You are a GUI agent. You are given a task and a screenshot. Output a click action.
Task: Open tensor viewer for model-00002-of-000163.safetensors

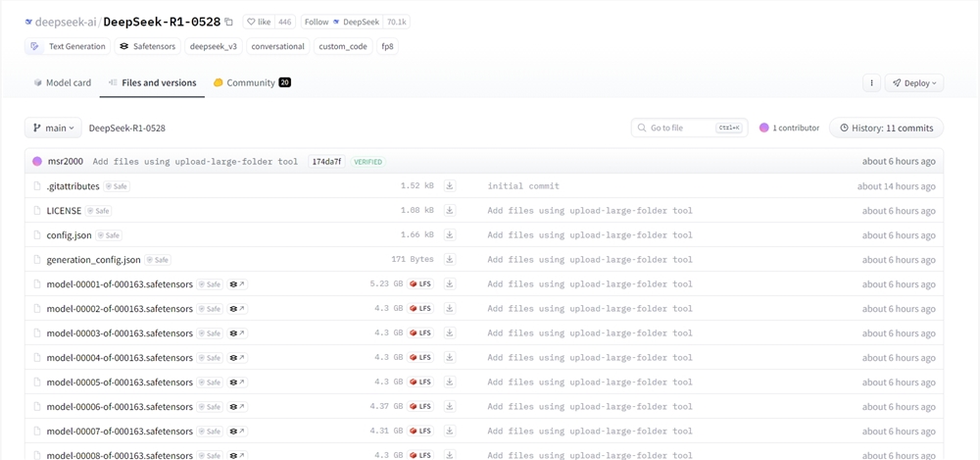pyautogui.click(x=238, y=309)
